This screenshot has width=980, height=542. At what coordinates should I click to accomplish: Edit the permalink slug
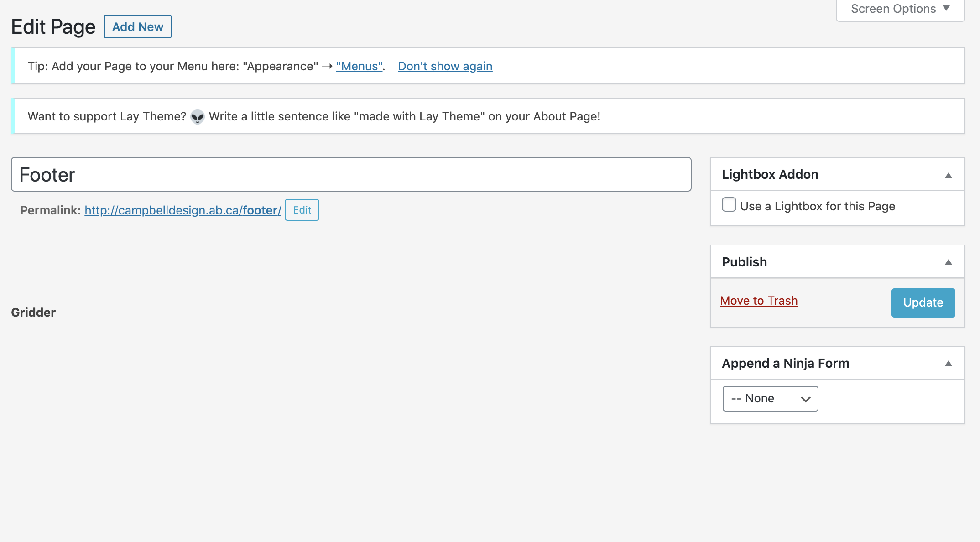302,210
